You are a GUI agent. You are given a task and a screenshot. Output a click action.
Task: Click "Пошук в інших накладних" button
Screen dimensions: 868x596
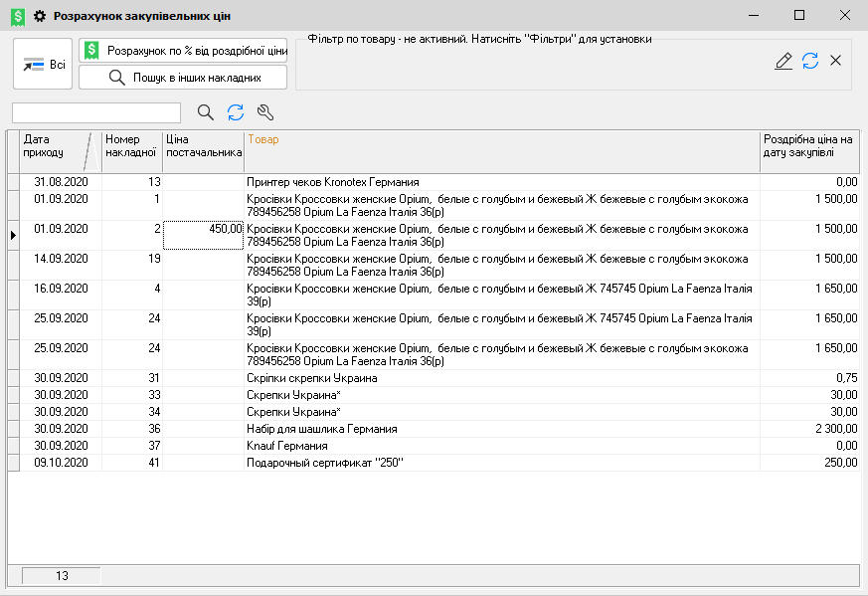[183, 78]
